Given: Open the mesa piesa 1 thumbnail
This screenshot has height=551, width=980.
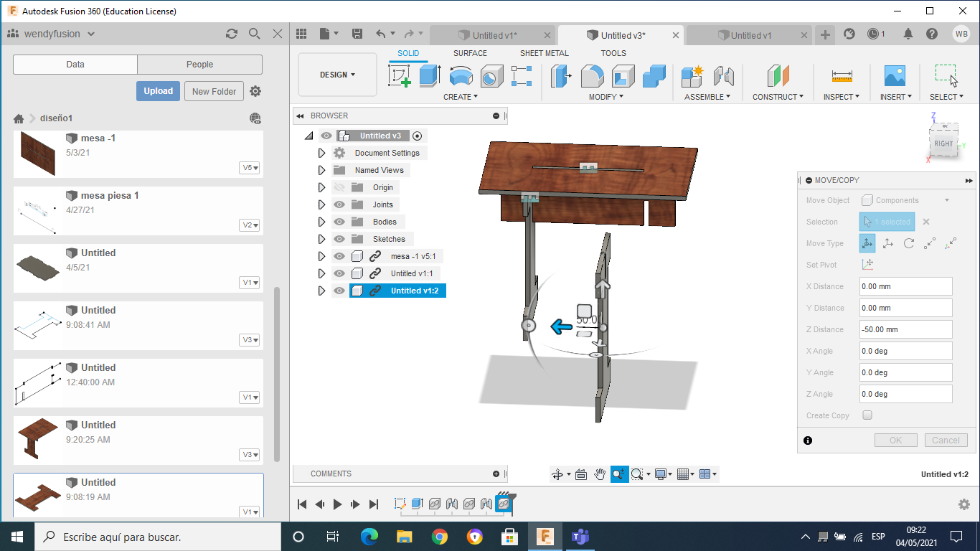Looking at the screenshot, I should pos(37,211).
